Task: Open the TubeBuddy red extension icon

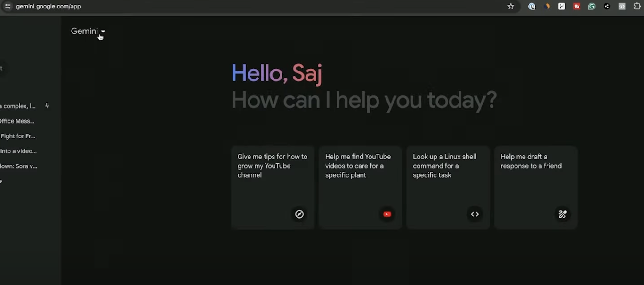Action: (577, 7)
